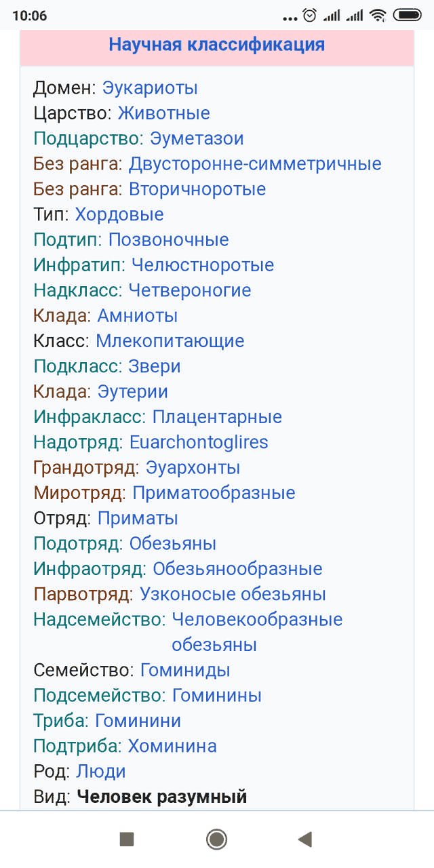The image size is (434, 868).
Task: Go to the Euarchontoglires page
Action: pos(199,442)
